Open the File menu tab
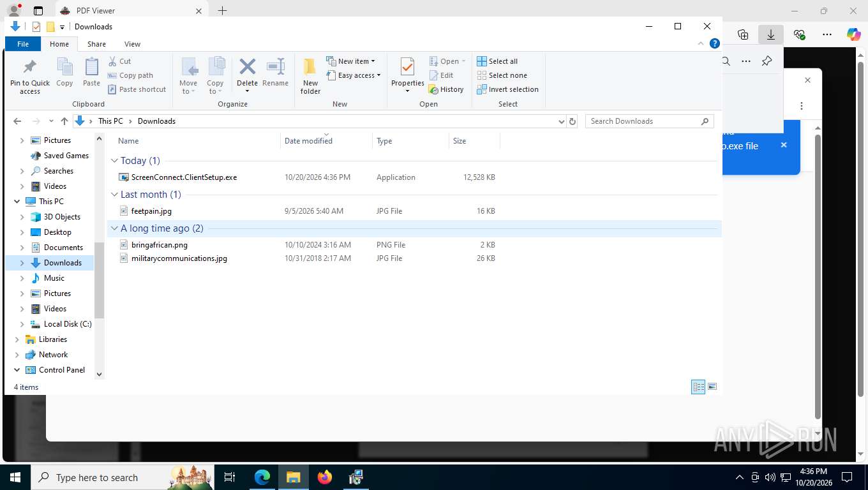 pos(23,44)
